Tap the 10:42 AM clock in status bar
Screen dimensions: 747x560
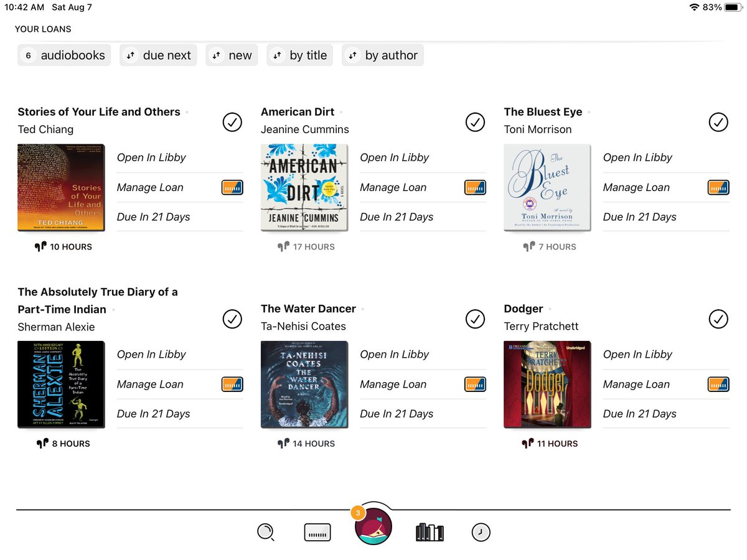pos(25,7)
